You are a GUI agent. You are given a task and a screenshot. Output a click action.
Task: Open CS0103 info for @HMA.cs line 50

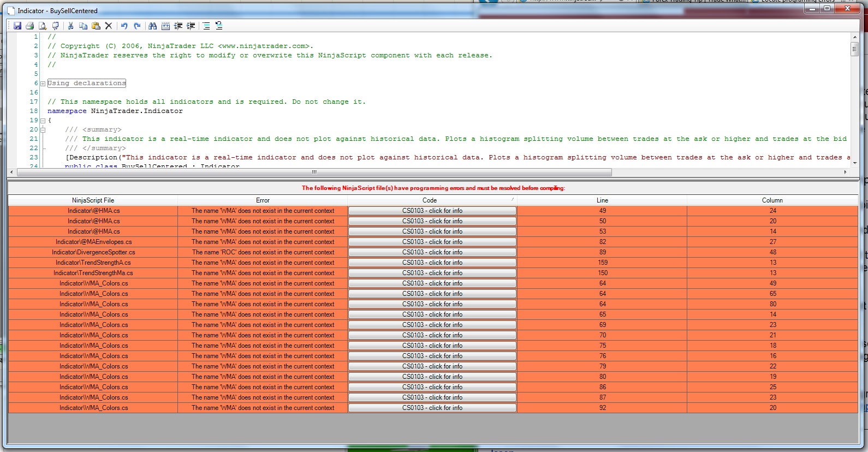432,221
